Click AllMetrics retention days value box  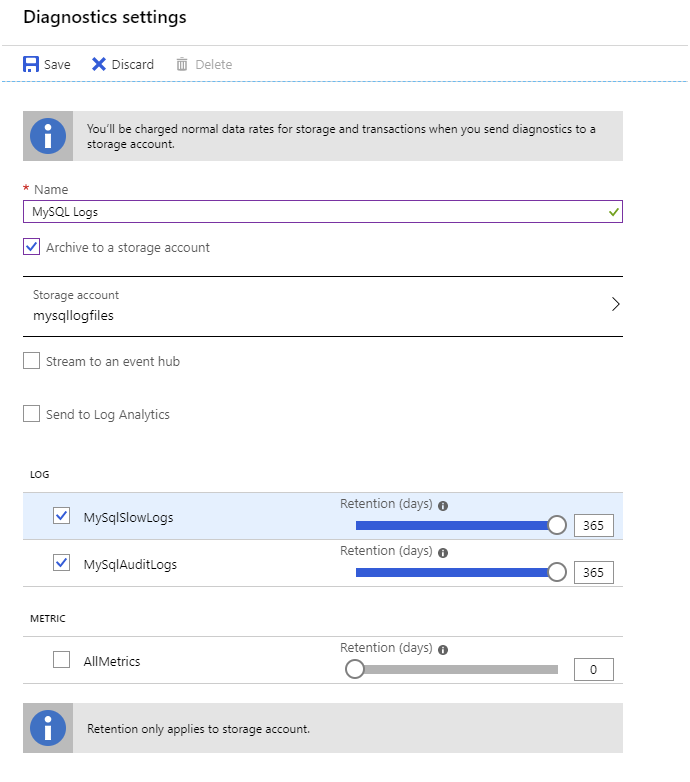pyautogui.click(x=593, y=669)
